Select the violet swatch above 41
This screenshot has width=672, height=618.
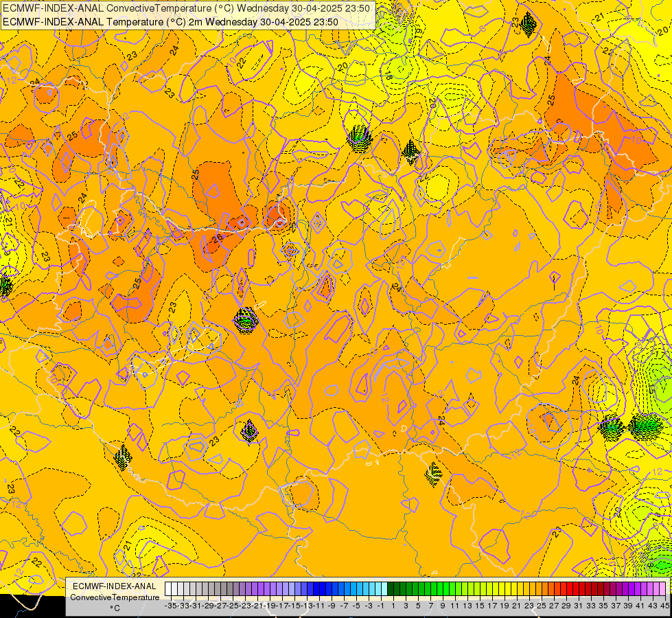tap(638, 589)
